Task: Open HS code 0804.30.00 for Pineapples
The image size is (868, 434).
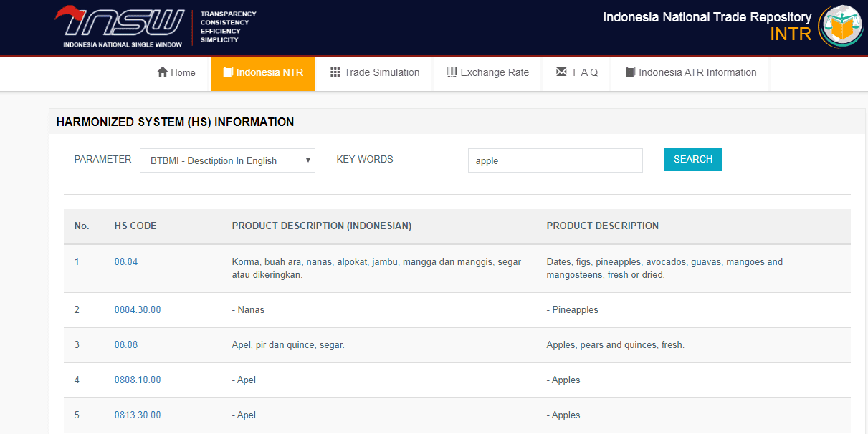Action: pyautogui.click(x=138, y=309)
